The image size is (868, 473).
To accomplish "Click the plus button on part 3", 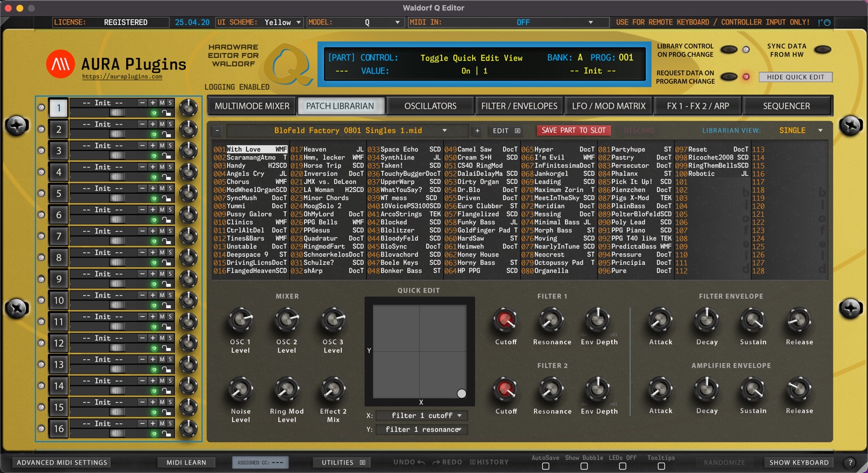I will point(153,146).
